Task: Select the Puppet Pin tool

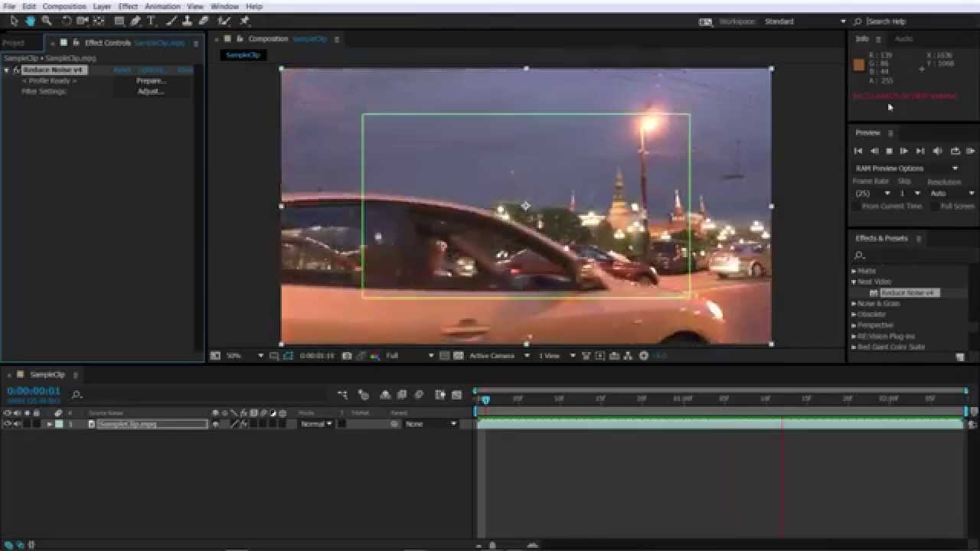Action: [244, 21]
